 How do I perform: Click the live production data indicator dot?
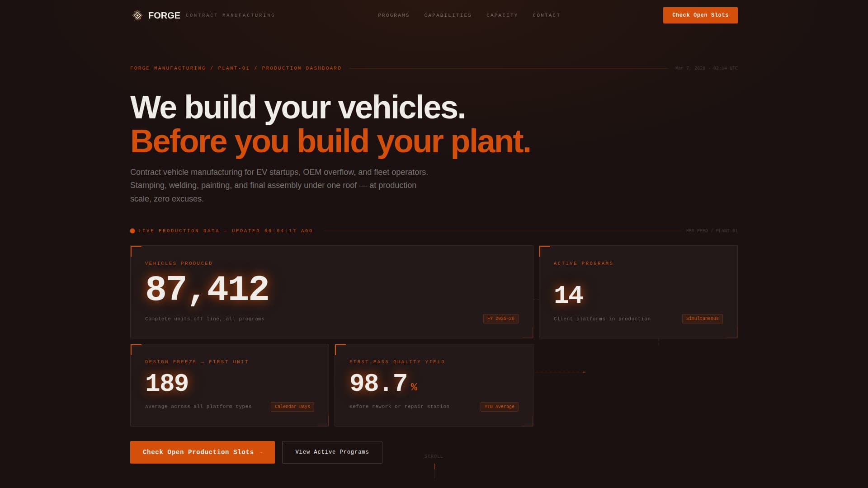coord(132,230)
